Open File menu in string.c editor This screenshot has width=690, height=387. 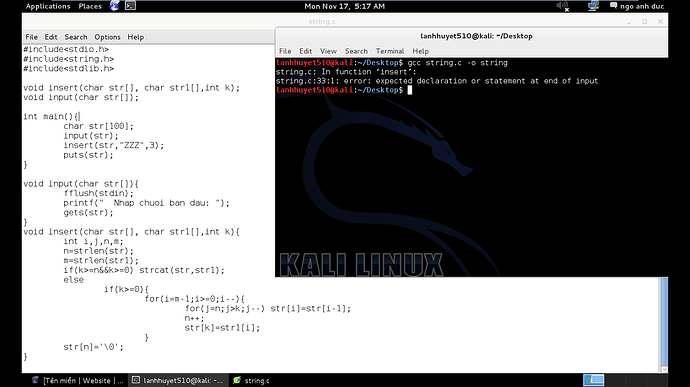click(31, 37)
